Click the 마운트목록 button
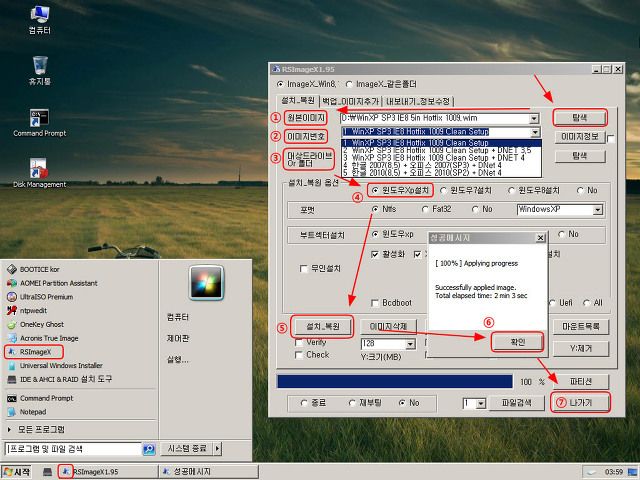The image size is (640, 480). [x=580, y=327]
